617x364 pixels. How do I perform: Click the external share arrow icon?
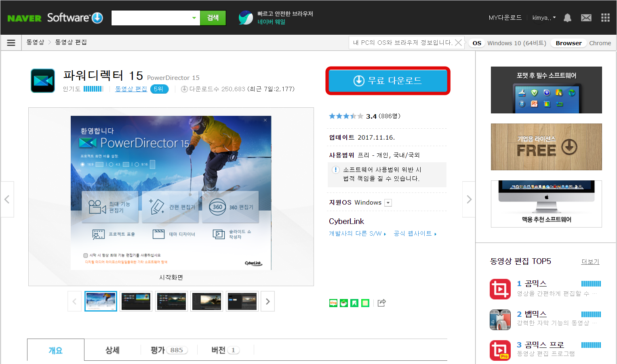pyautogui.click(x=382, y=303)
